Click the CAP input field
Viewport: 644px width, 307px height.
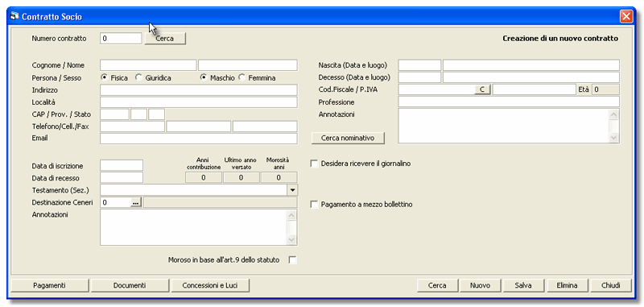[x=114, y=114]
